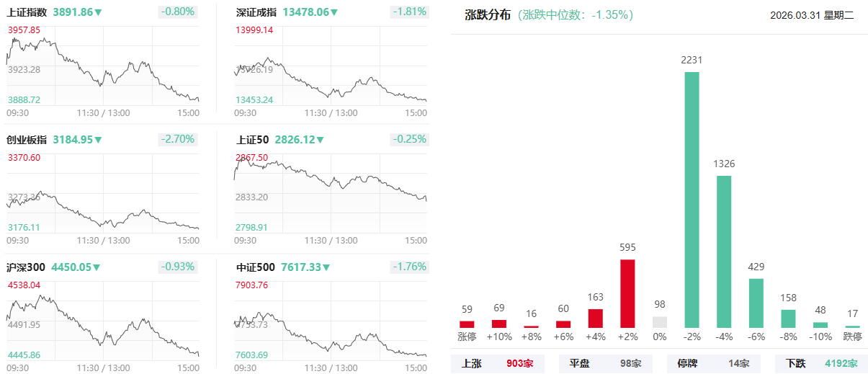The image size is (868, 374).
Task: Click the -0.80% change badge
Action: click(x=176, y=12)
